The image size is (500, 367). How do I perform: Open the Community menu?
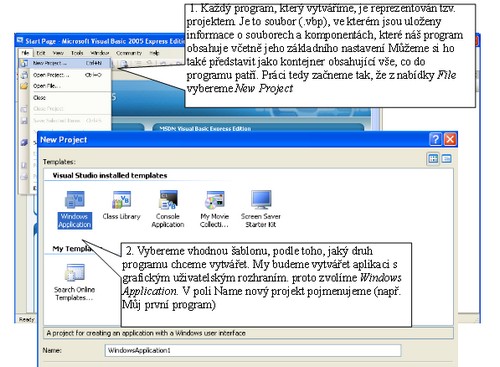[x=129, y=53]
